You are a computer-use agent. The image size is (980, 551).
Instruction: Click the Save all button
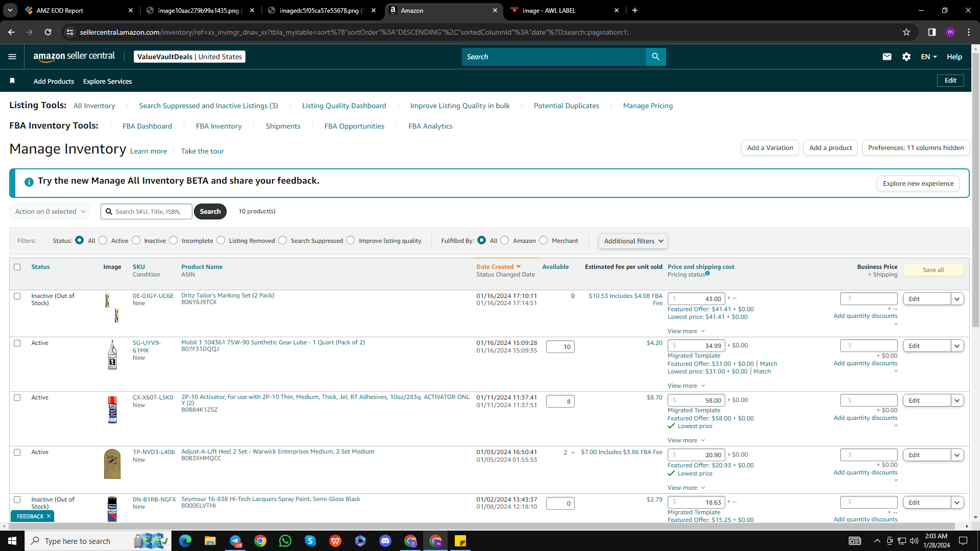[933, 270]
